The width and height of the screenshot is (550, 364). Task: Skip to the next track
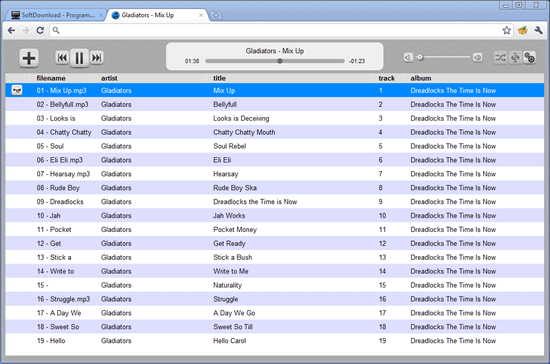[x=96, y=58]
